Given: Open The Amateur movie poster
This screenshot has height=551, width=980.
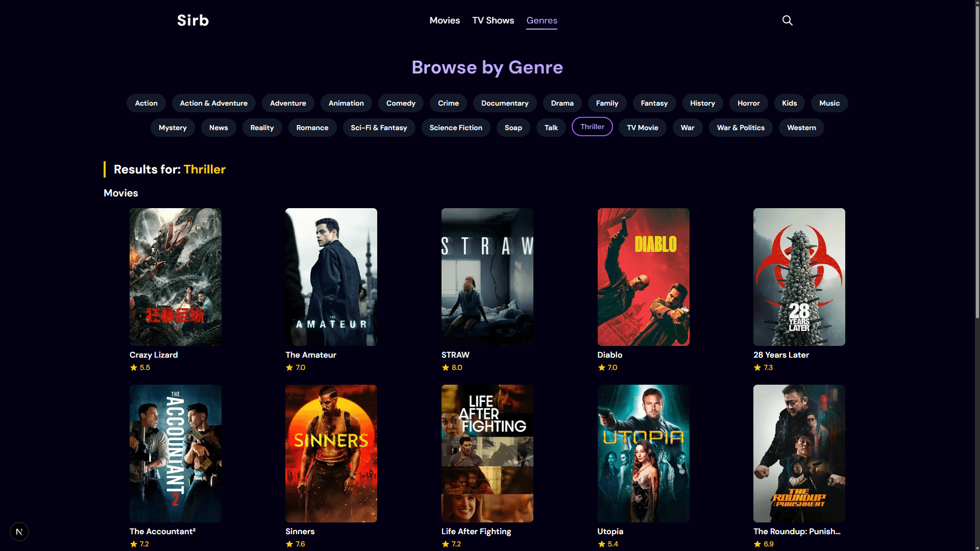Looking at the screenshot, I should 331,277.
